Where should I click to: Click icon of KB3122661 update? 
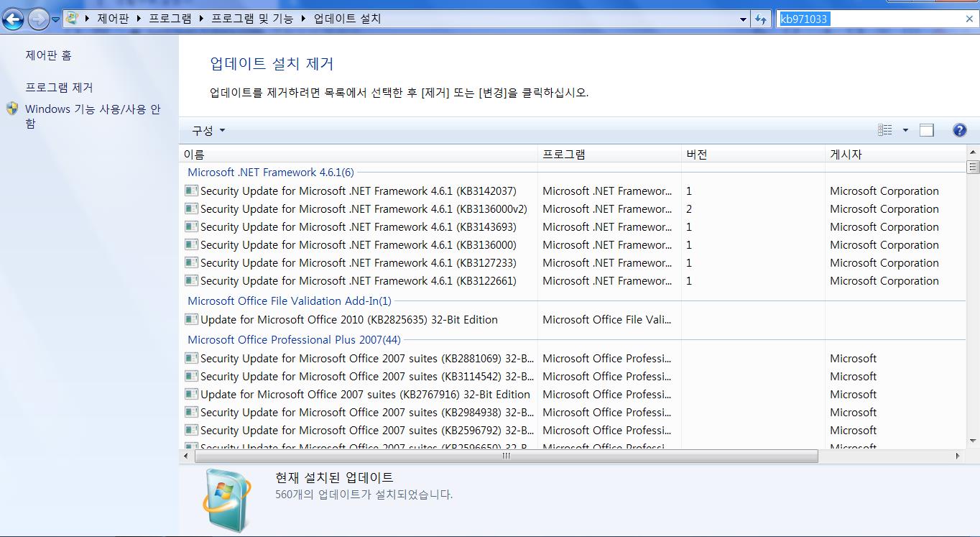tap(191, 280)
